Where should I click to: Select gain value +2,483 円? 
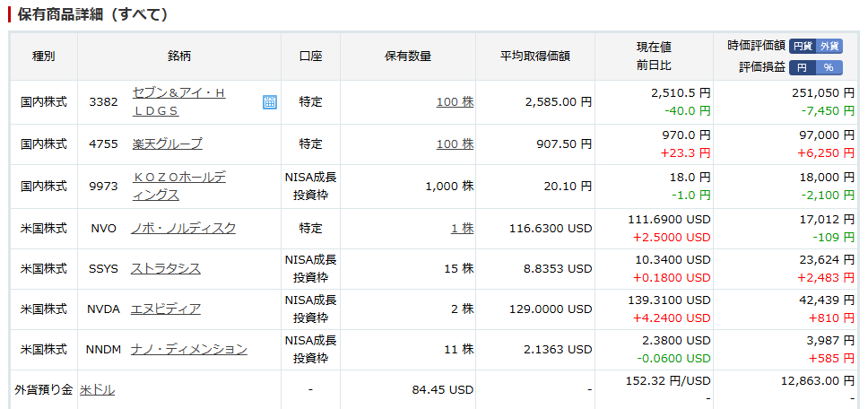(x=827, y=277)
